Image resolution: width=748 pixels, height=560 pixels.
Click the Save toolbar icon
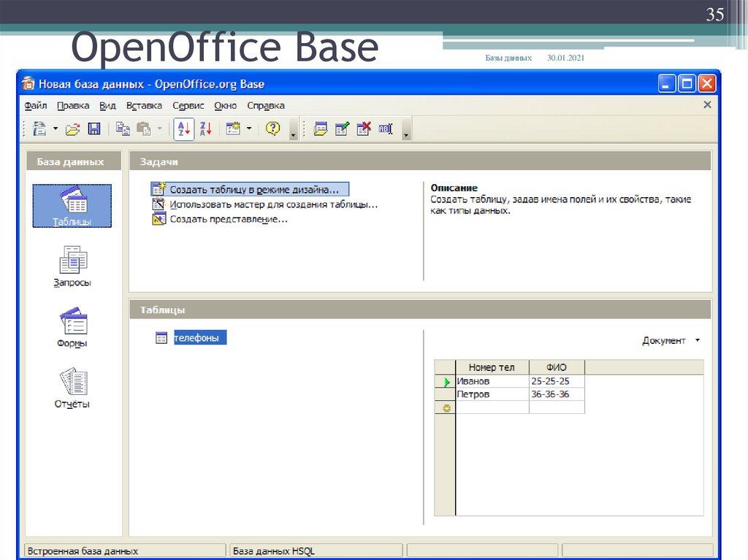pyautogui.click(x=96, y=128)
